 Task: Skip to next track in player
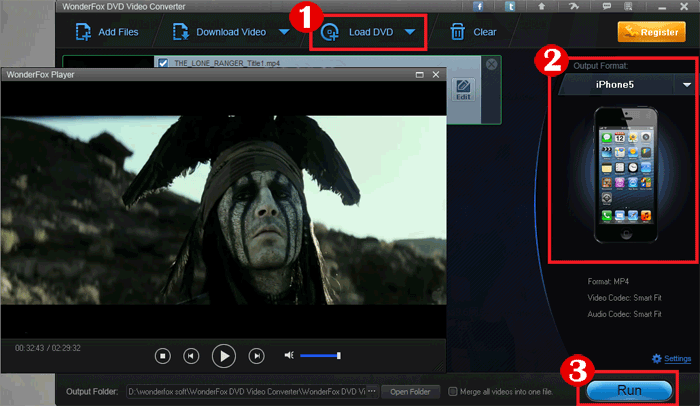click(x=256, y=356)
